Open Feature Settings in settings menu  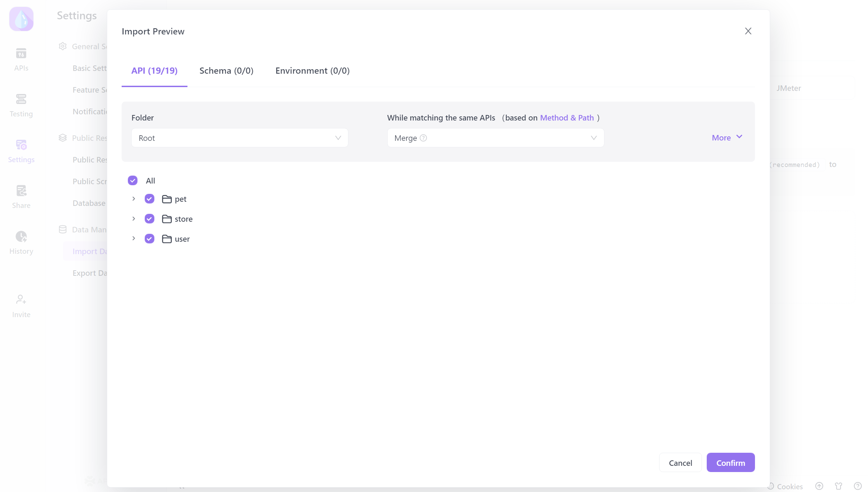(90, 90)
